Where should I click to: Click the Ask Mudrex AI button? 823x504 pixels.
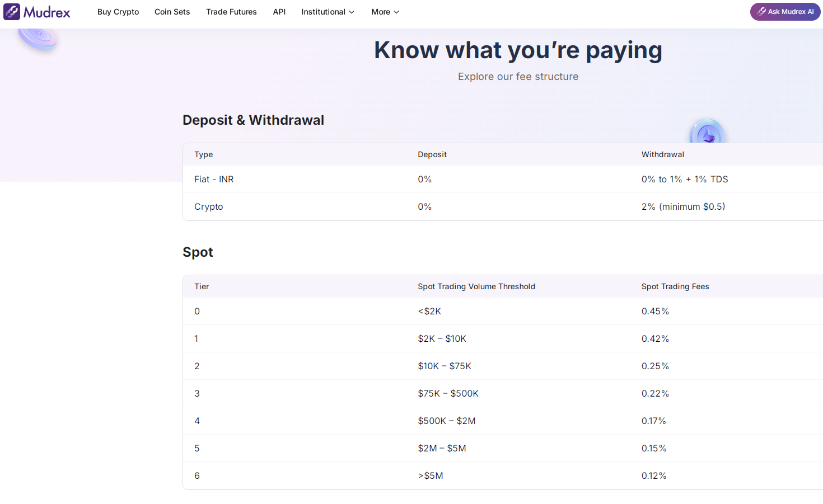[x=785, y=12]
